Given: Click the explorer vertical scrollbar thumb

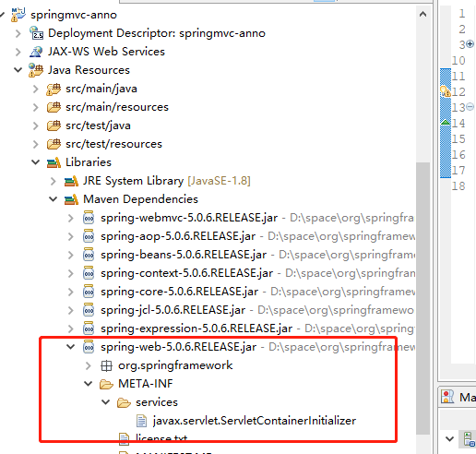Looking at the screenshot, I should click(x=422, y=298).
